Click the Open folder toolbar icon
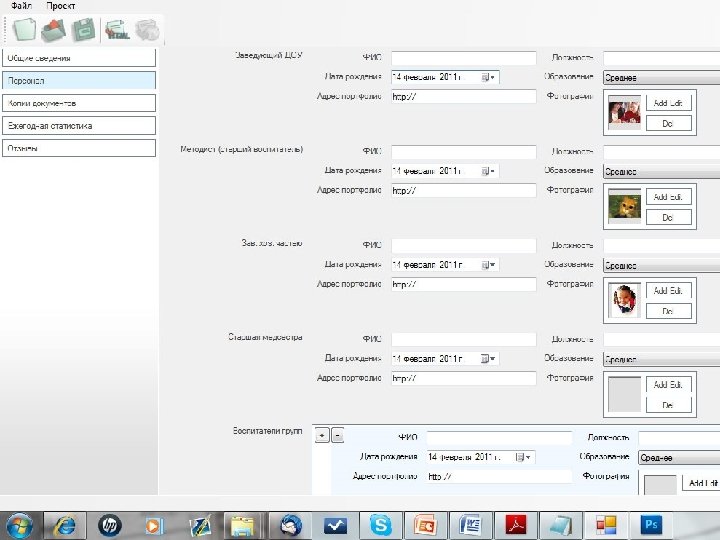Image resolution: width=720 pixels, height=540 pixels. 54,30
